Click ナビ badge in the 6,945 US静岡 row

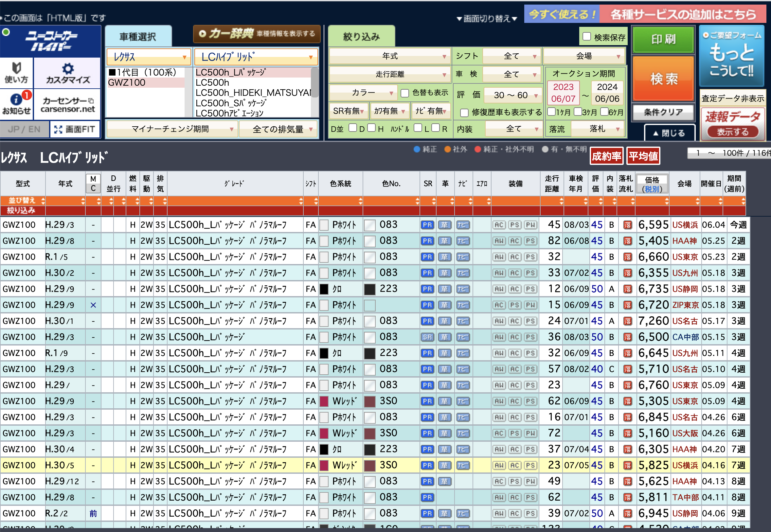463,514
